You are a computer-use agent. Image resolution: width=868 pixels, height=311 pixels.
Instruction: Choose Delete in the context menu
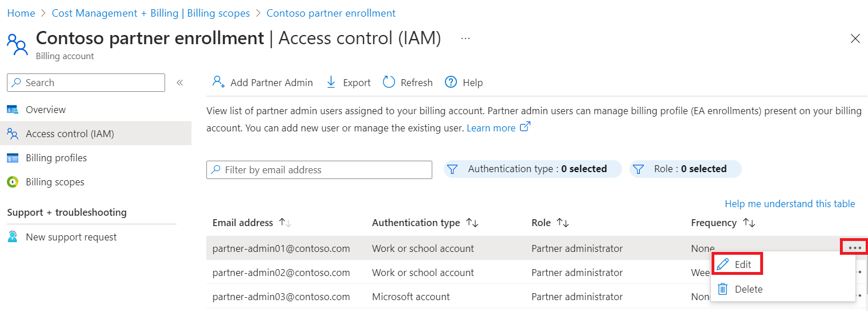pyautogui.click(x=741, y=289)
